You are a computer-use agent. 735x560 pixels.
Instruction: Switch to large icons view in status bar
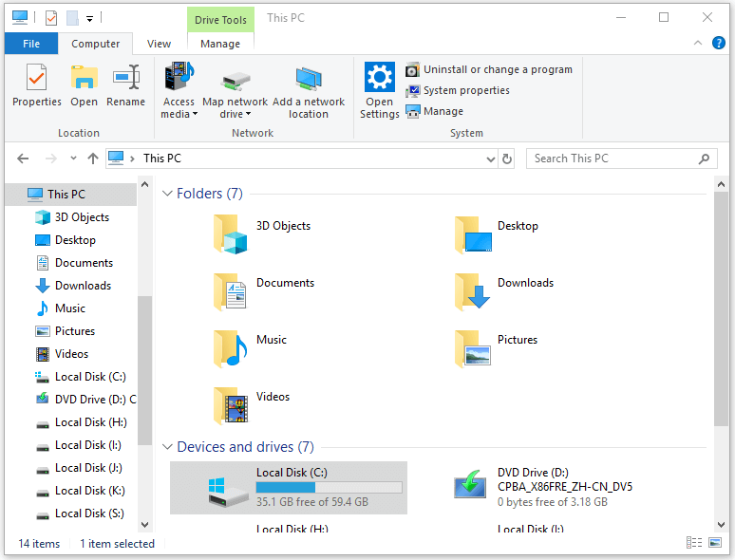(715, 543)
